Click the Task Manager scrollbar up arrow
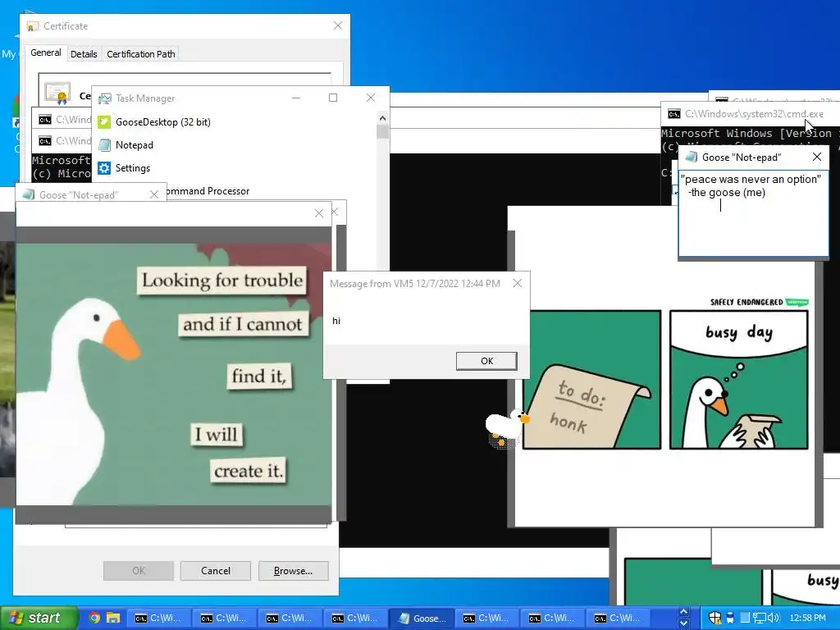 click(x=382, y=118)
